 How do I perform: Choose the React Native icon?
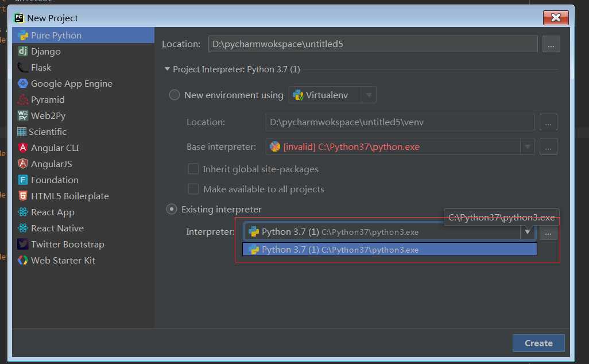click(22, 228)
